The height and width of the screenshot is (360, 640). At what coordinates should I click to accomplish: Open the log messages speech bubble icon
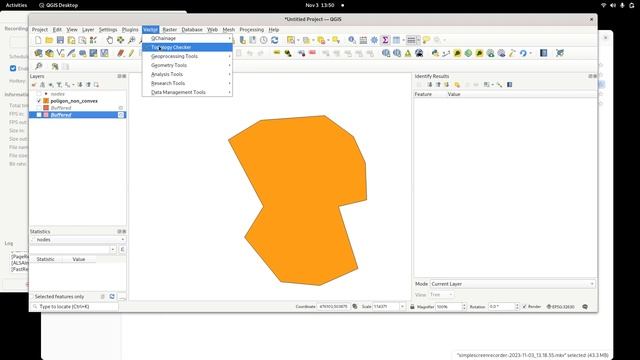[585, 307]
